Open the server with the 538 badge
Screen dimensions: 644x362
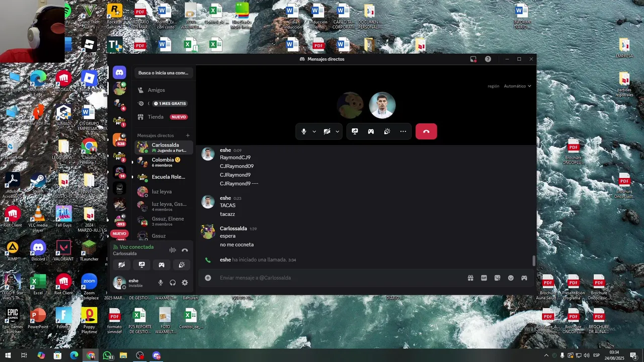119,139
